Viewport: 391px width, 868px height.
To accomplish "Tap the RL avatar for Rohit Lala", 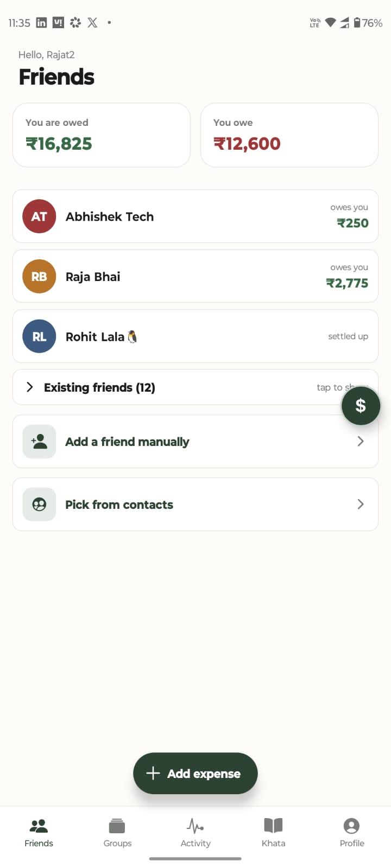I will [39, 337].
